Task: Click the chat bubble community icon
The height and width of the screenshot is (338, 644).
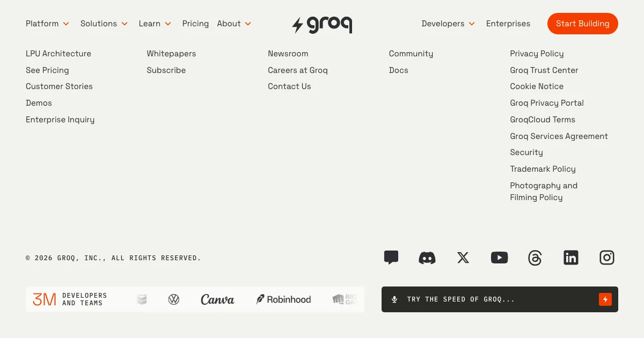Action: click(391, 258)
